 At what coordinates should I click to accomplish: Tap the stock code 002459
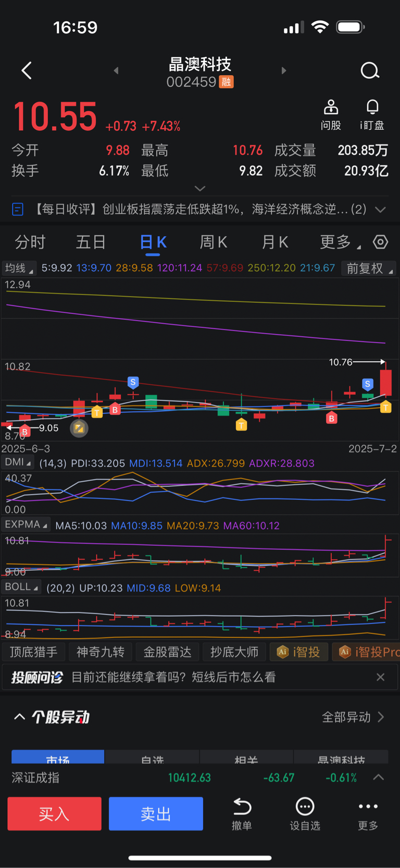[x=191, y=82]
